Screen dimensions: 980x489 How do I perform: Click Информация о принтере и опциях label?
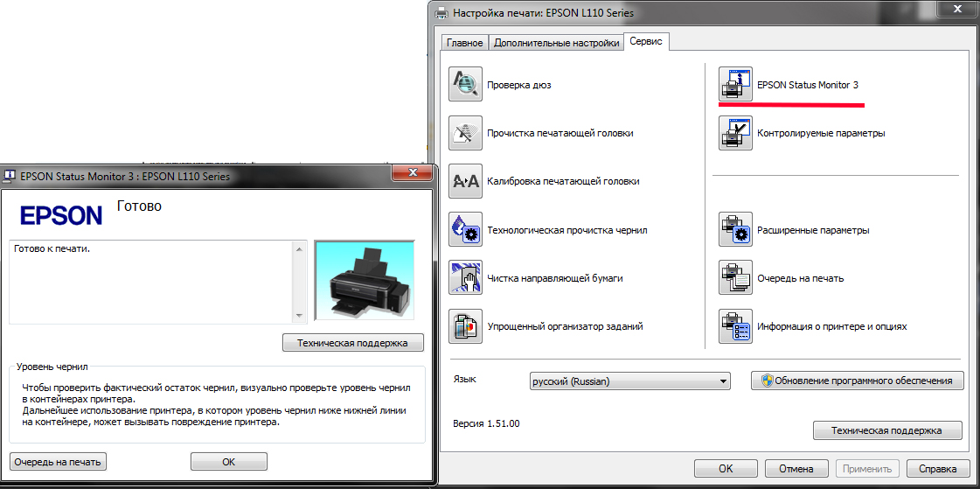(832, 326)
